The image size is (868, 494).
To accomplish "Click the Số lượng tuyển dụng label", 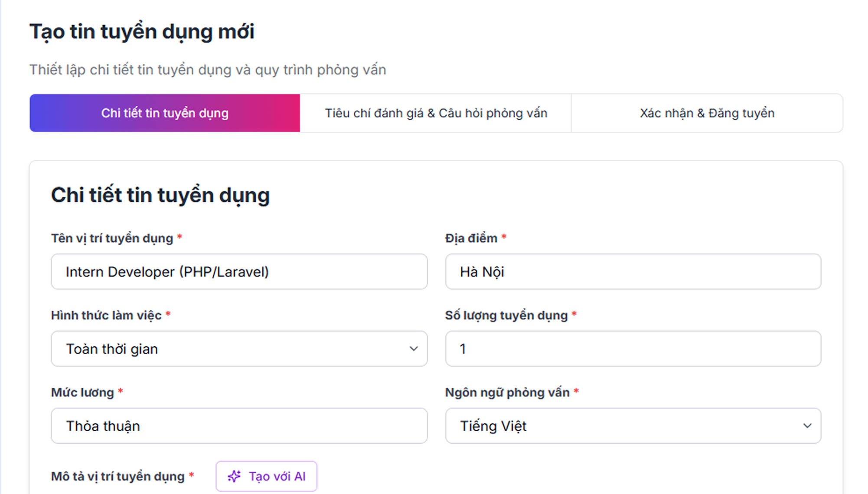I will click(506, 315).
